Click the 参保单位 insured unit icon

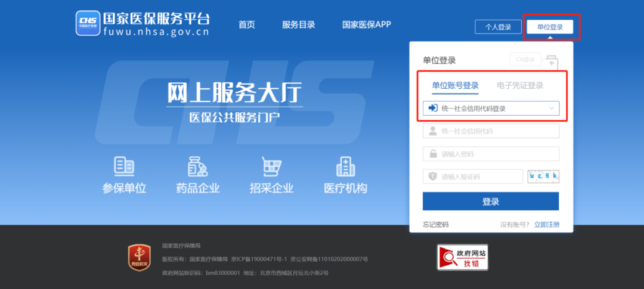coord(124,167)
